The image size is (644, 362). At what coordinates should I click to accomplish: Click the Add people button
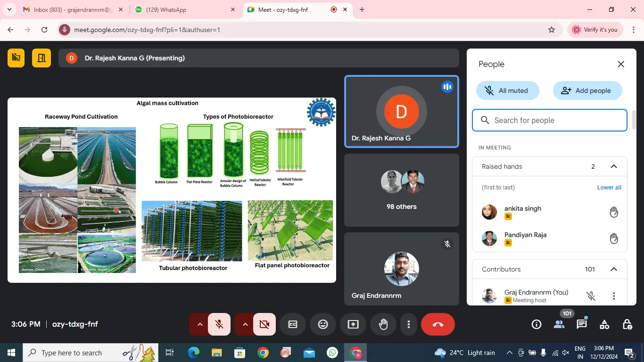click(587, 90)
